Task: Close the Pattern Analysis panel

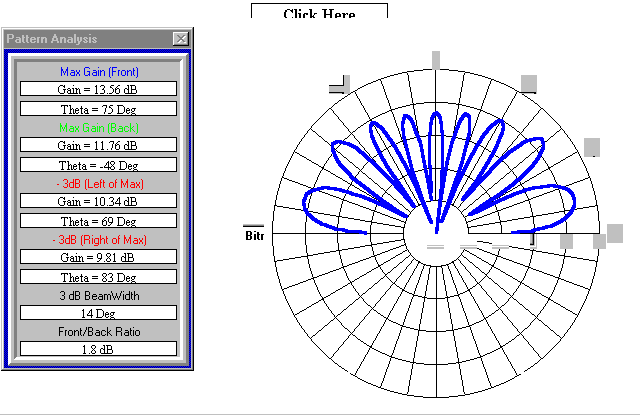Action: (x=181, y=39)
